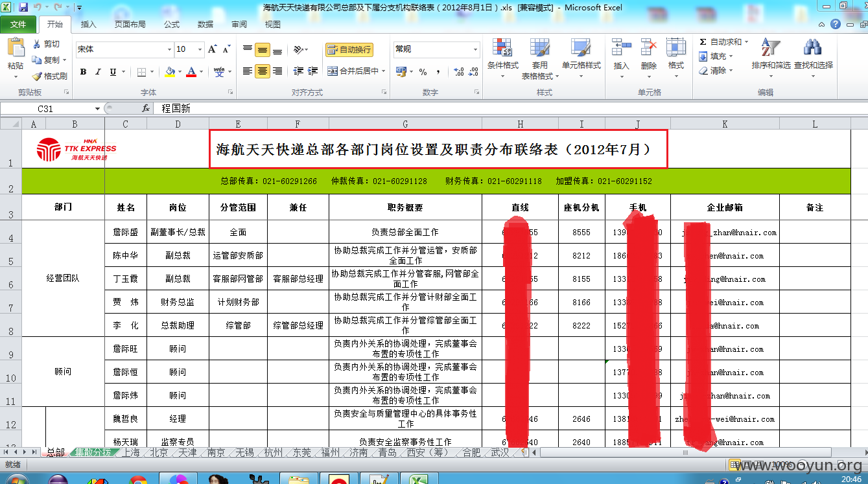Image resolution: width=868 pixels, height=484 pixels.
Task: Switch to the Page Layout (页面布局) tab
Action: click(130, 25)
